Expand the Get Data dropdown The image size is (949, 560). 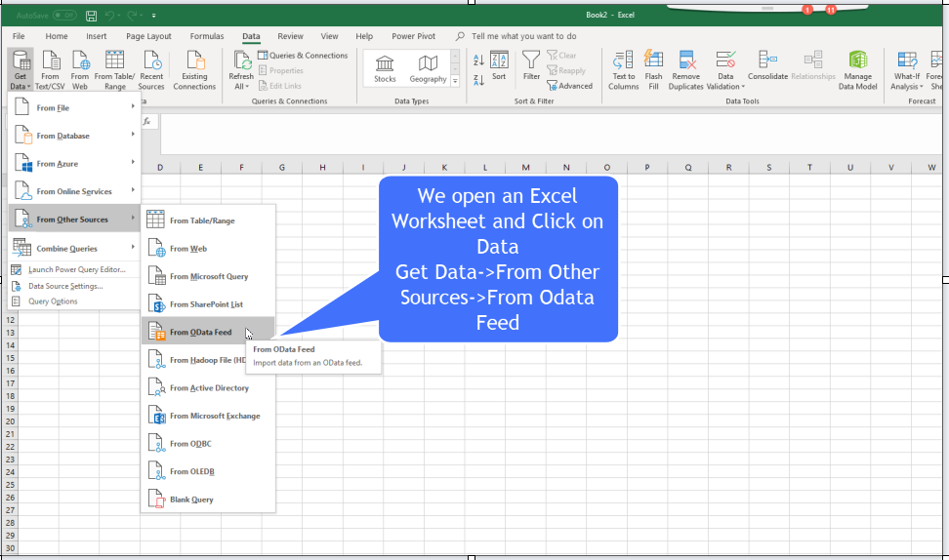click(x=21, y=70)
